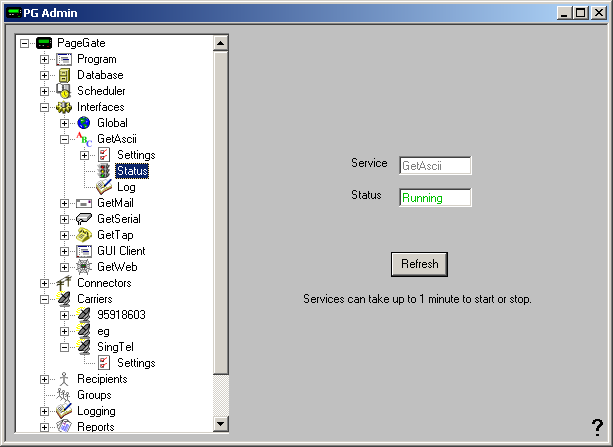Click the GetTap telephone icon
The height and width of the screenshot is (447, 613).
coord(84,235)
